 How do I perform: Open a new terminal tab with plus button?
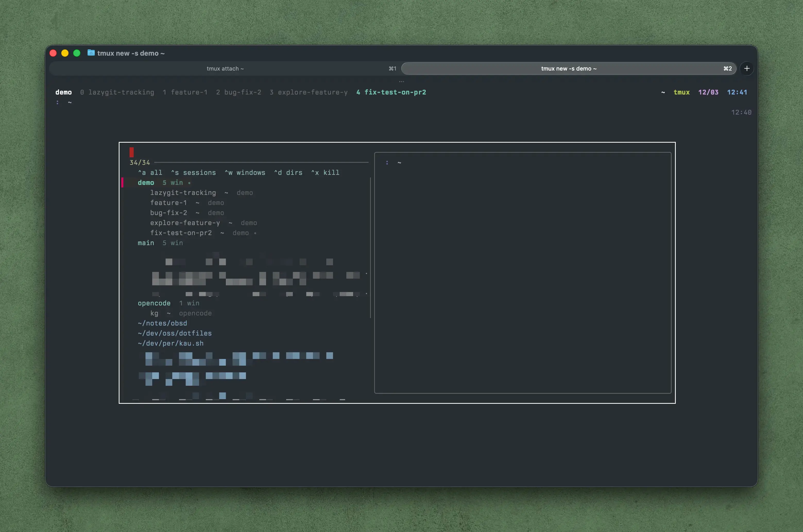point(747,68)
